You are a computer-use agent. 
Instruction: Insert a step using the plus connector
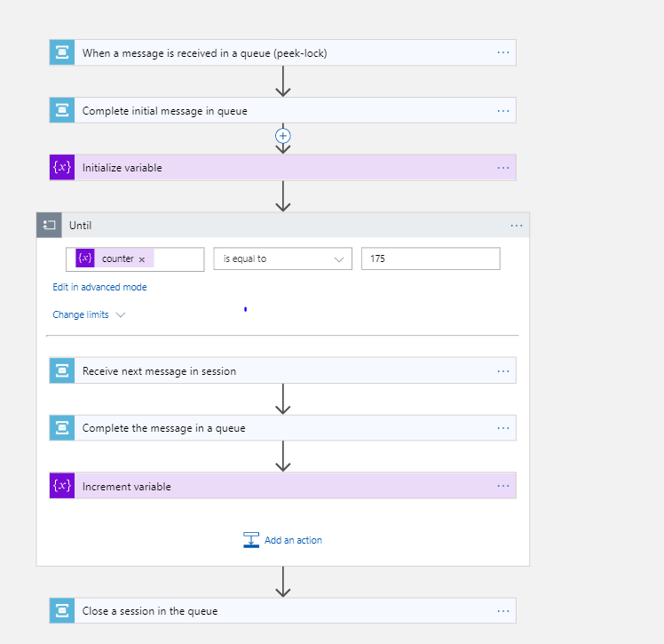[283, 136]
